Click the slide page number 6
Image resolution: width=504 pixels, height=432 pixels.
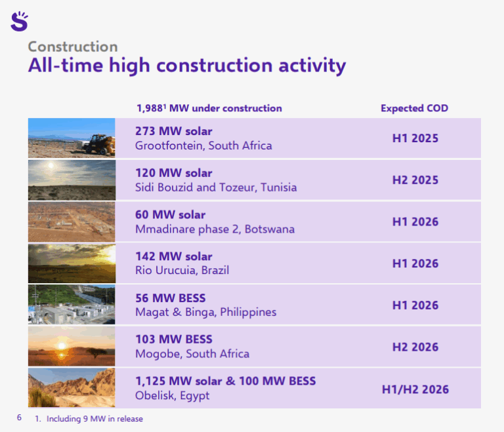pyautogui.click(x=19, y=418)
